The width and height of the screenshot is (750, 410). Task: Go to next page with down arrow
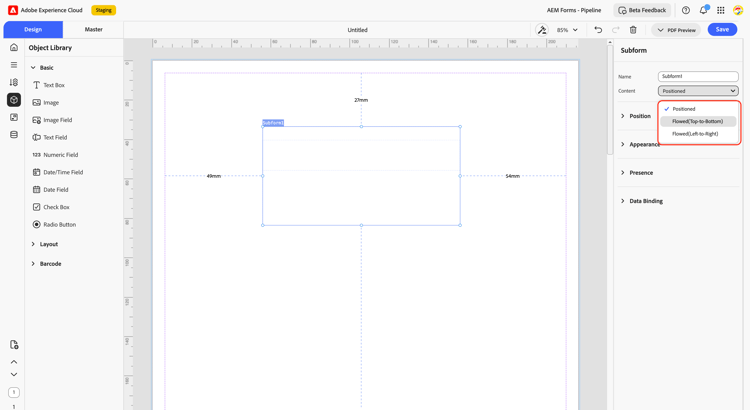tap(14, 375)
